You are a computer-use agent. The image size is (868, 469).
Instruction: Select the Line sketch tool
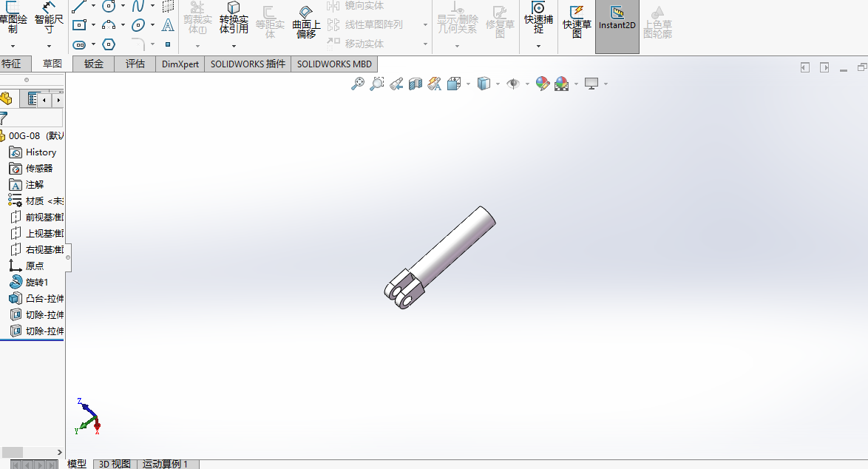tap(79, 6)
